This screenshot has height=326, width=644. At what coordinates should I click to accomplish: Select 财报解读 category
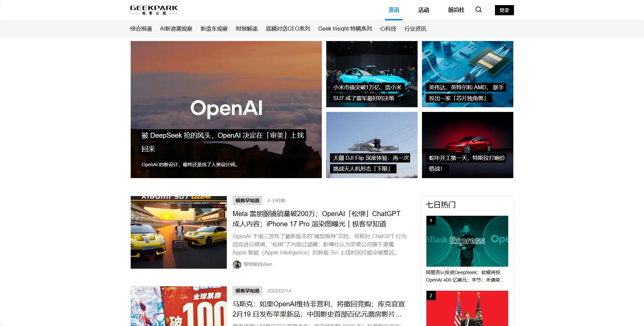click(246, 29)
